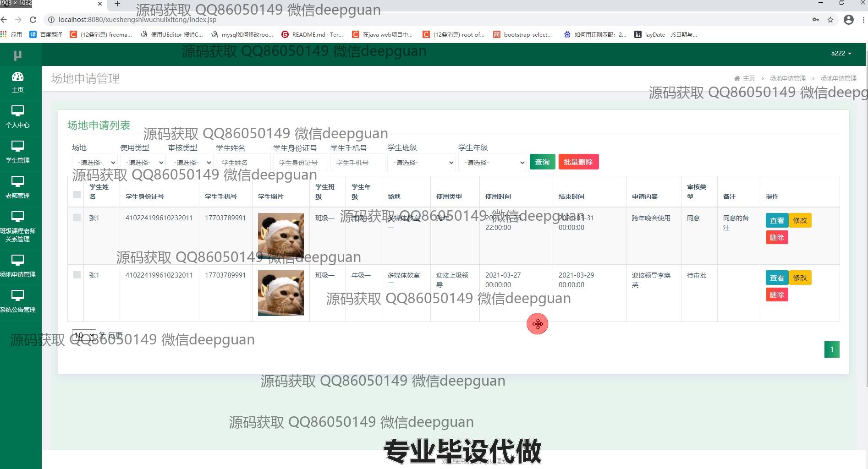This screenshot has width=868, height=469.
Task: Click the first row student cat photo
Action: (x=280, y=235)
